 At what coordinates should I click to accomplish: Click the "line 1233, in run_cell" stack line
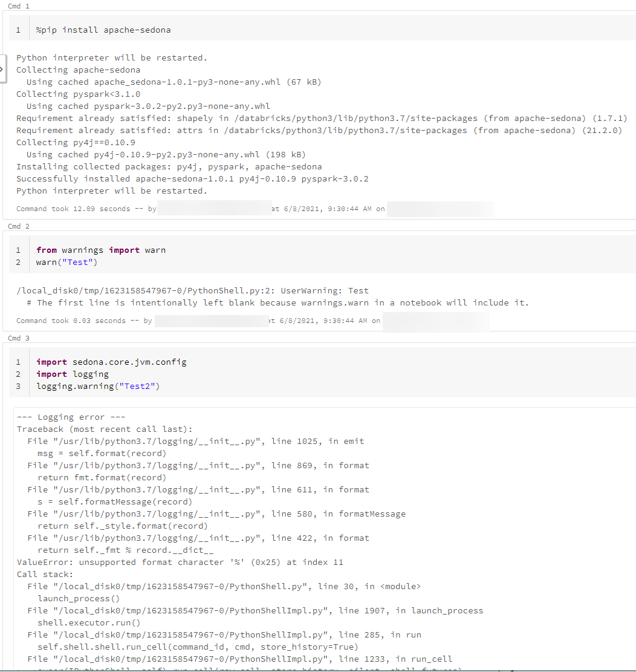point(240,659)
